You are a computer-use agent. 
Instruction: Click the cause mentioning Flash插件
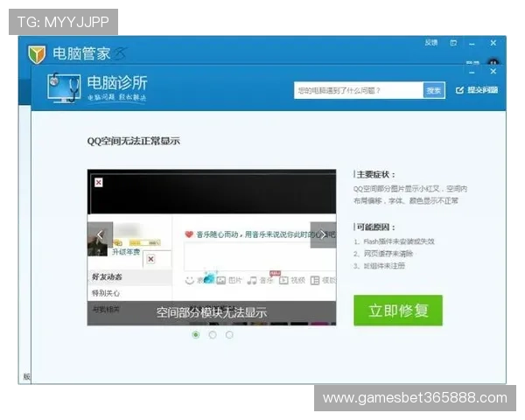pyautogui.click(x=395, y=241)
